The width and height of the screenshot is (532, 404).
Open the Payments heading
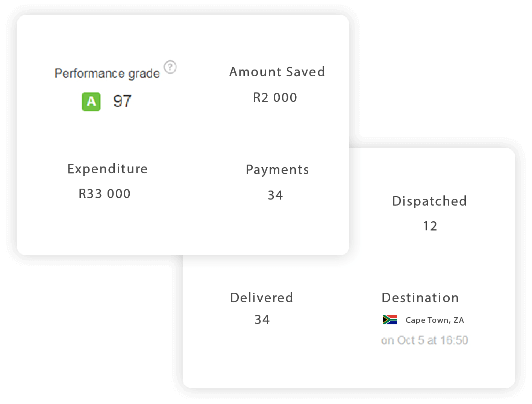pos(277,170)
